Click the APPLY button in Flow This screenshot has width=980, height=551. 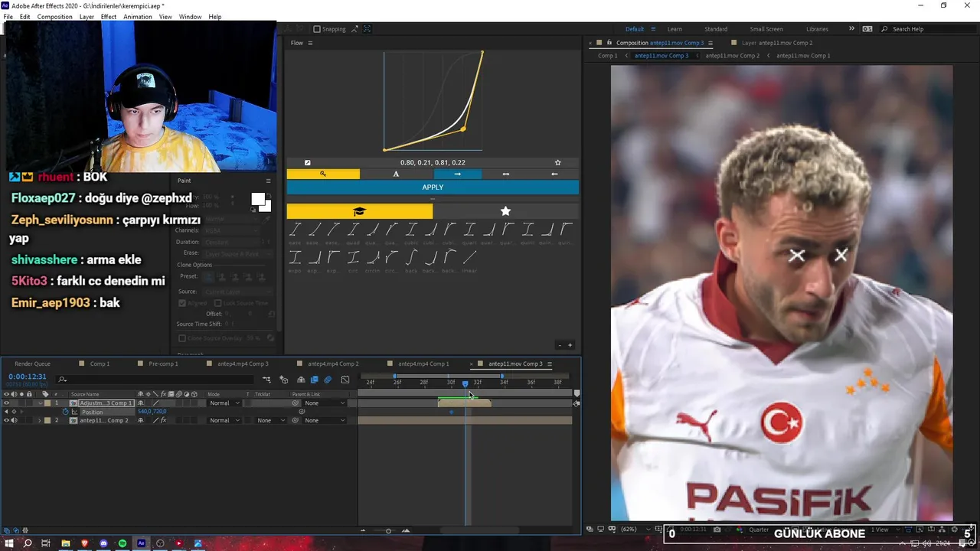coord(433,187)
